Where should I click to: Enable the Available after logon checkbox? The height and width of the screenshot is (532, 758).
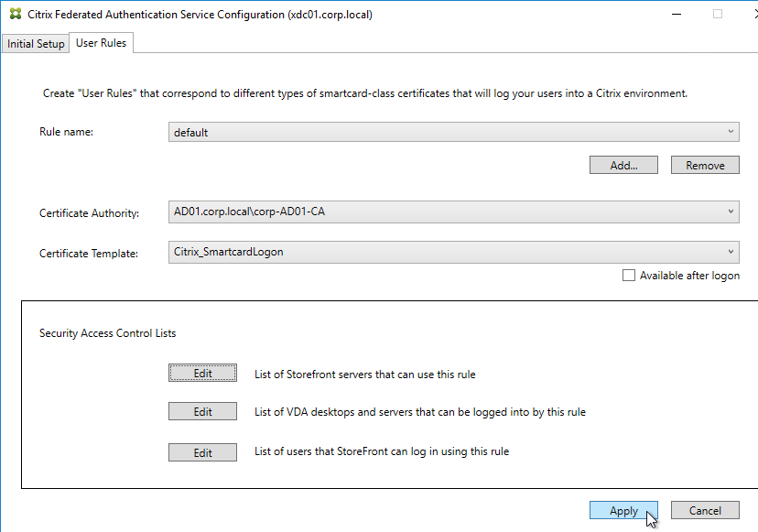(x=628, y=276)
